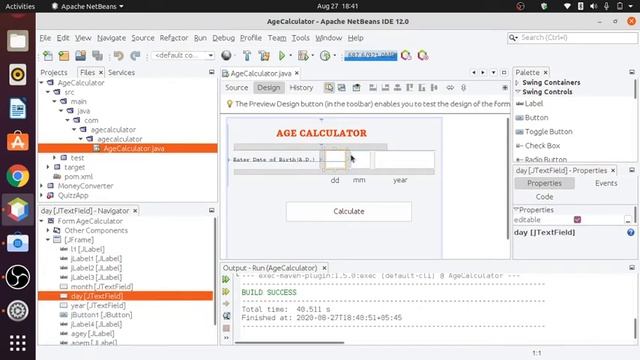The image size is (640, 360).
Task: Click the last profiler icon in the main toolbar
Action: [423, 56]
